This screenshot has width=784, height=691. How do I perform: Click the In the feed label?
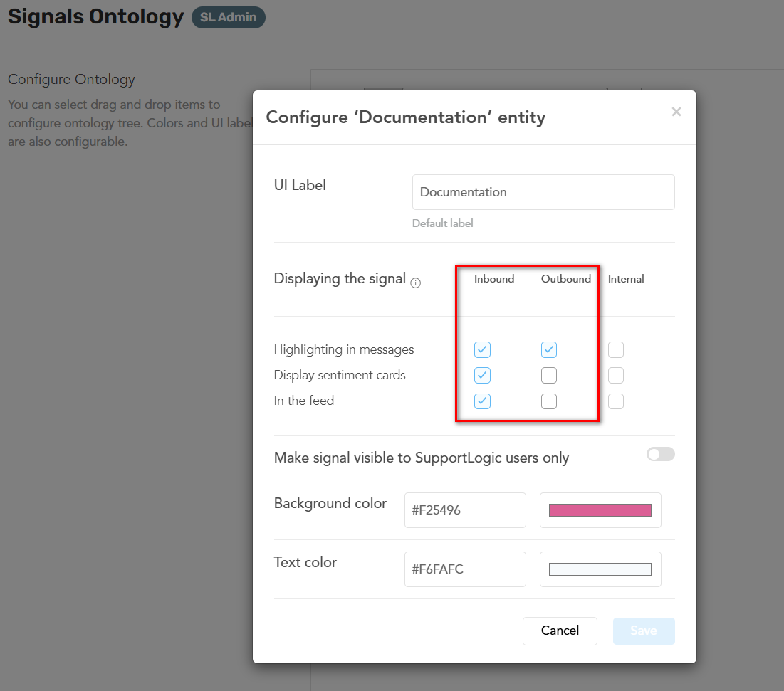pos(304,401)
